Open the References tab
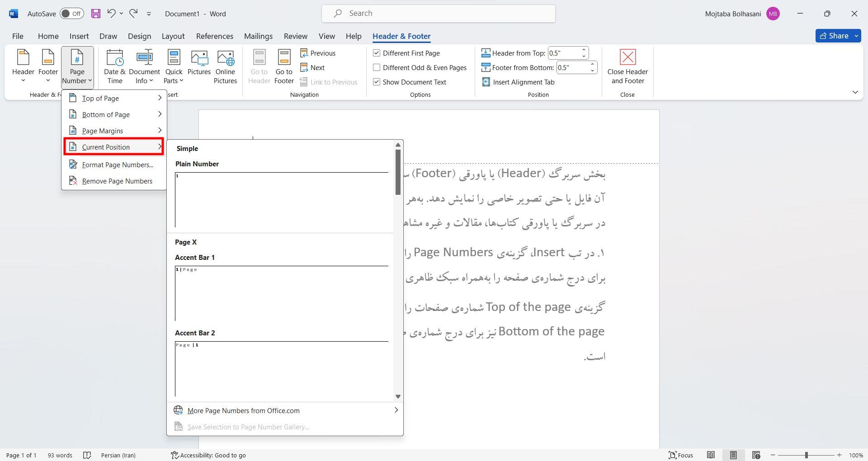 (215, 36)
